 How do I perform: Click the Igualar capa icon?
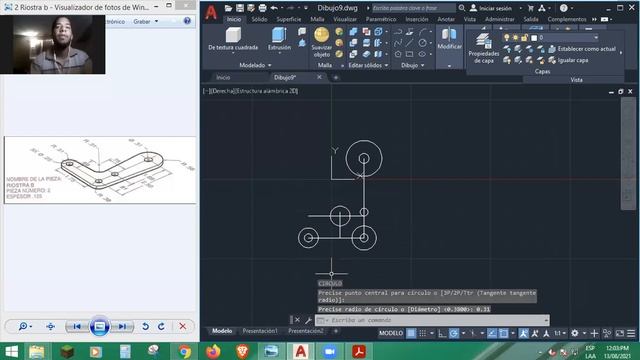pos(552,60)
